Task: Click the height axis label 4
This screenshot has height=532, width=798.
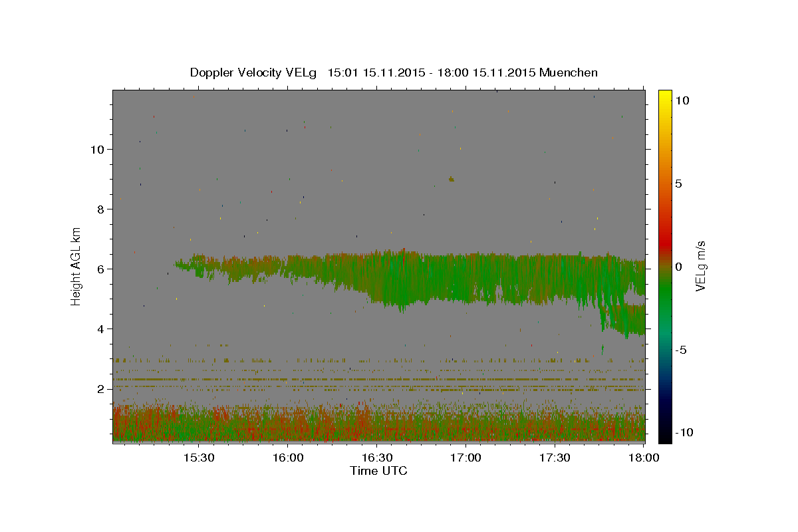Action: coord(101,329)
